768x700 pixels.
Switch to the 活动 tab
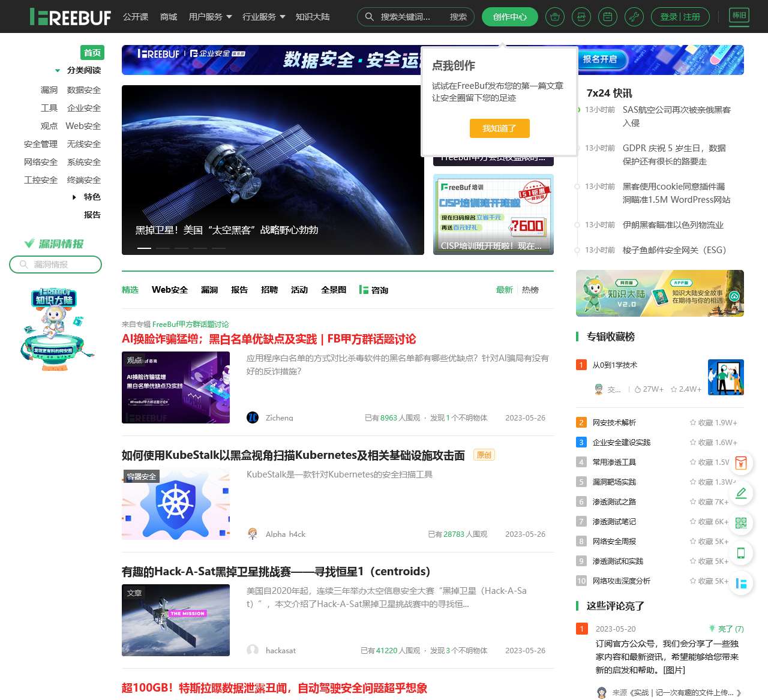click(x=299, y=290)
